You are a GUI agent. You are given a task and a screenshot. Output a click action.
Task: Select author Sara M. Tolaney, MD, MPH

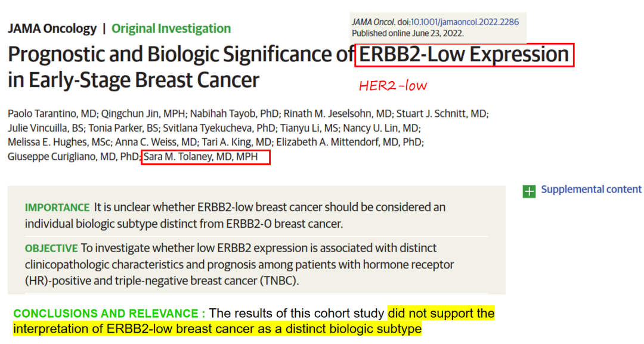point(201,157)
